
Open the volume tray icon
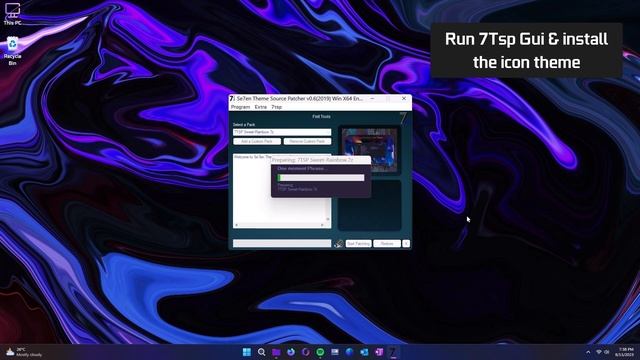click(607, 352)
